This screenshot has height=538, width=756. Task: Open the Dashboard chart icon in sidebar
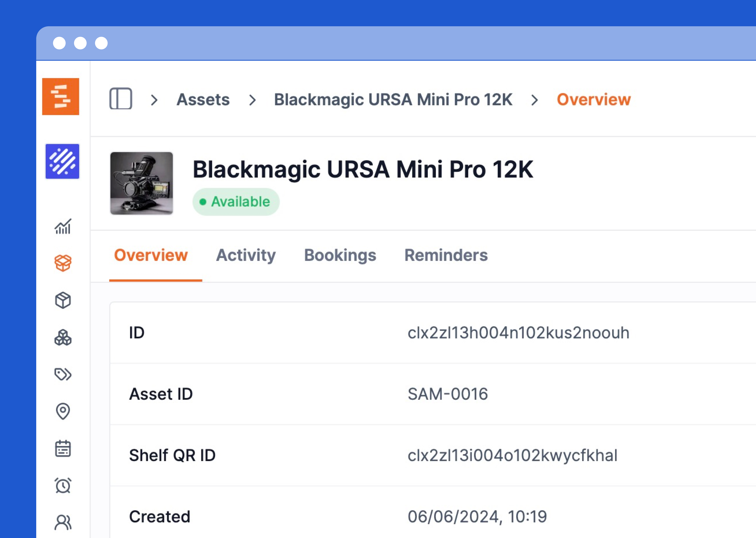point(63,227)
